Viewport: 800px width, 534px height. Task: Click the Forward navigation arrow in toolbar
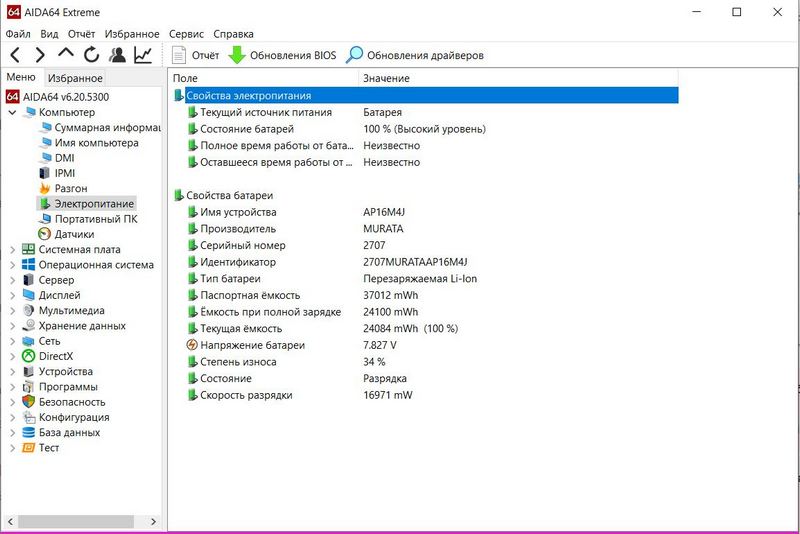[40, 55]
